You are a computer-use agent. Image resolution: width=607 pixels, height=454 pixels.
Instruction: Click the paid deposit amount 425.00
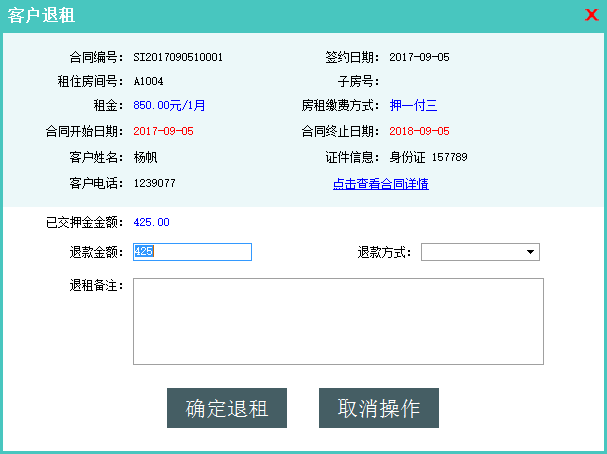click(151, 222)
